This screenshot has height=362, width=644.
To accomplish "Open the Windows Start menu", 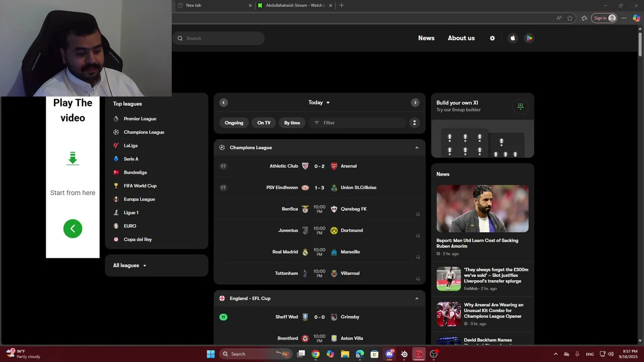I will click(211, 354).
